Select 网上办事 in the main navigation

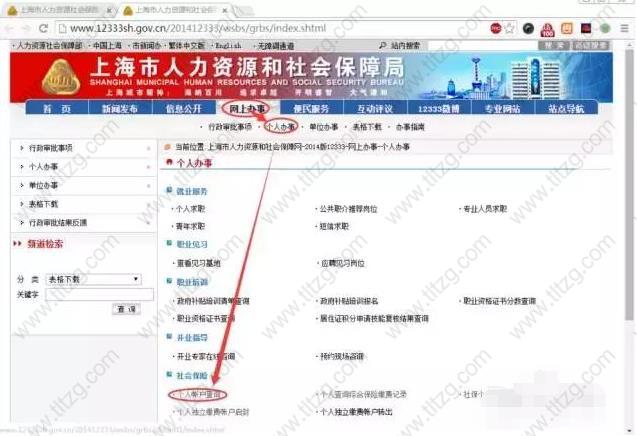(x=247, y=108)
